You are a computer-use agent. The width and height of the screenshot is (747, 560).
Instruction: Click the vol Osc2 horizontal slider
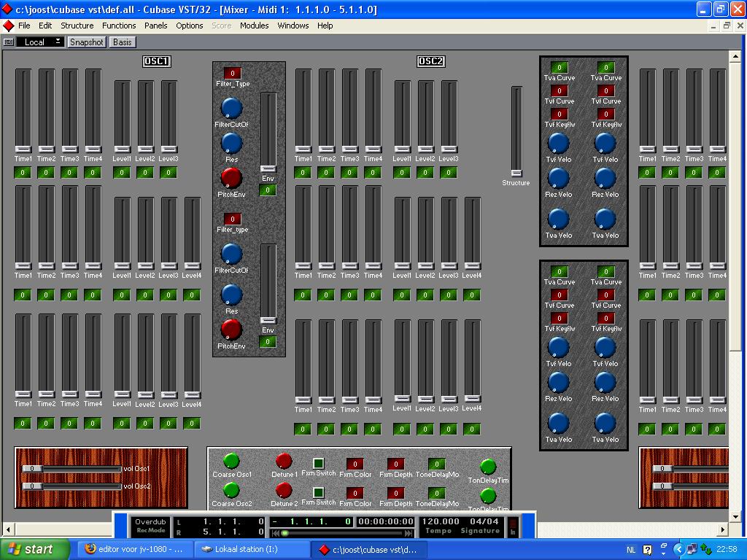click(72, 486)
